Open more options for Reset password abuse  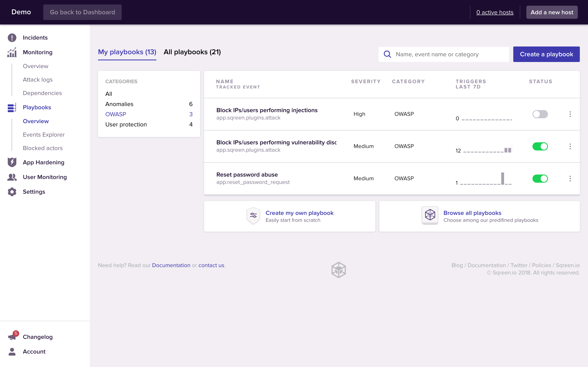tap(570, 179)
